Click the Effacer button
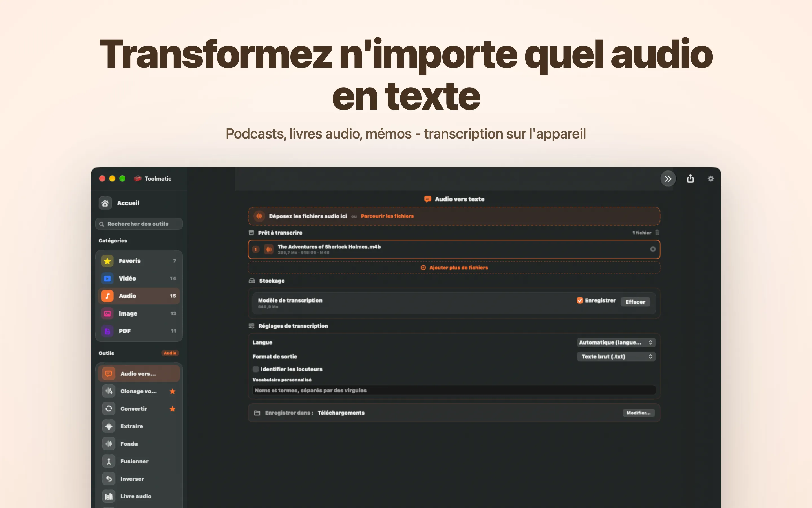812x508 pixels. pyautogui.click(x=635, y=302)
